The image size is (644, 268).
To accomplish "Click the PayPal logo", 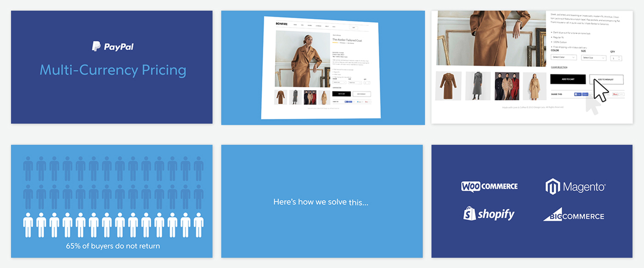I will [x=113, y=46].
